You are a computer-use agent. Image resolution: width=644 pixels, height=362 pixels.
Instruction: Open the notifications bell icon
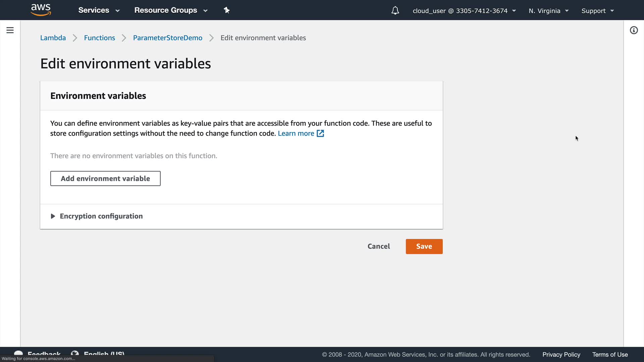pyautogui.click(x=395, y=11)
